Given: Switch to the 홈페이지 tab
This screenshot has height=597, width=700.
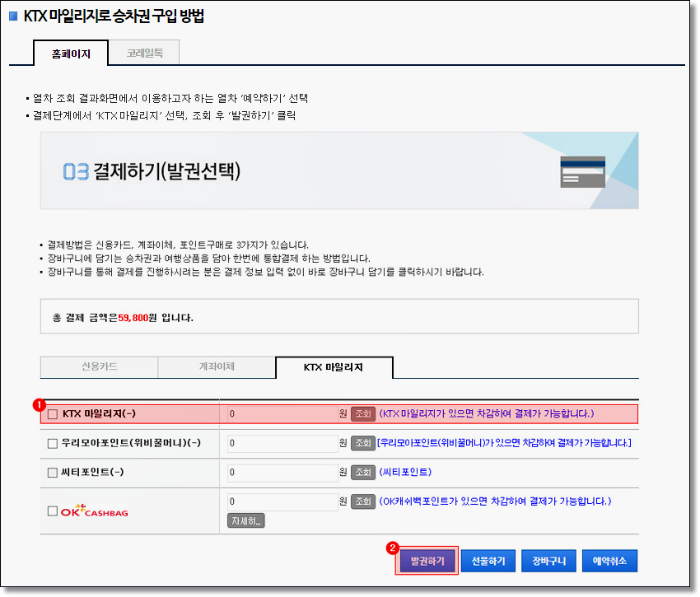Looking at the screenshot, I should pos(71,54).
